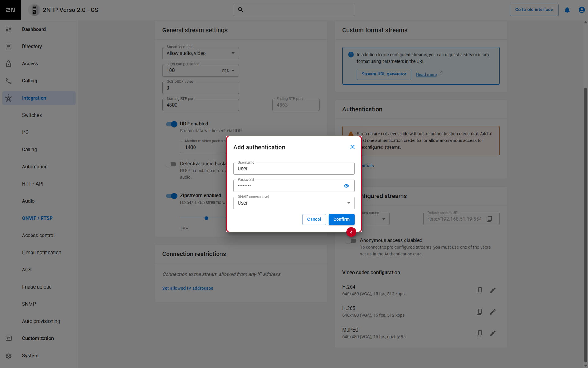The height and width of the screenshot is (368, 588).
Task: Click the Integration network icon
Action: coord(9,98)
